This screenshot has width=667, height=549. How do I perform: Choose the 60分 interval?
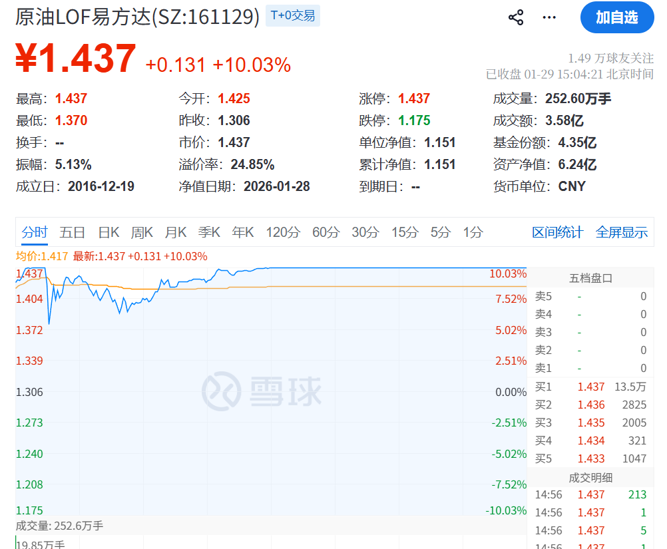(326, 232)
